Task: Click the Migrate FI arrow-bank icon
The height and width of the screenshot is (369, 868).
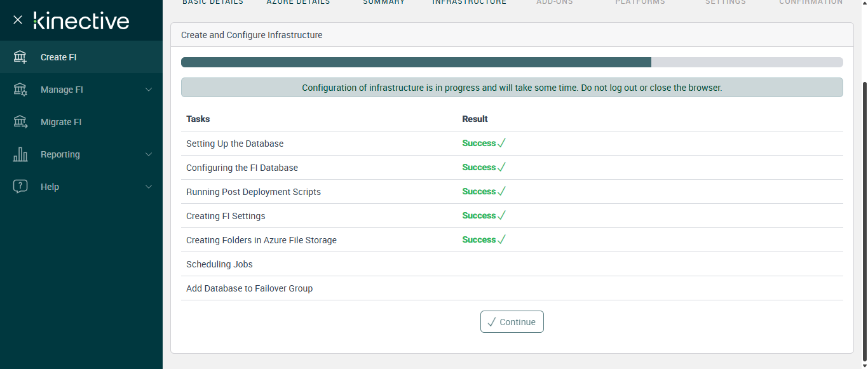Action: 20,122
